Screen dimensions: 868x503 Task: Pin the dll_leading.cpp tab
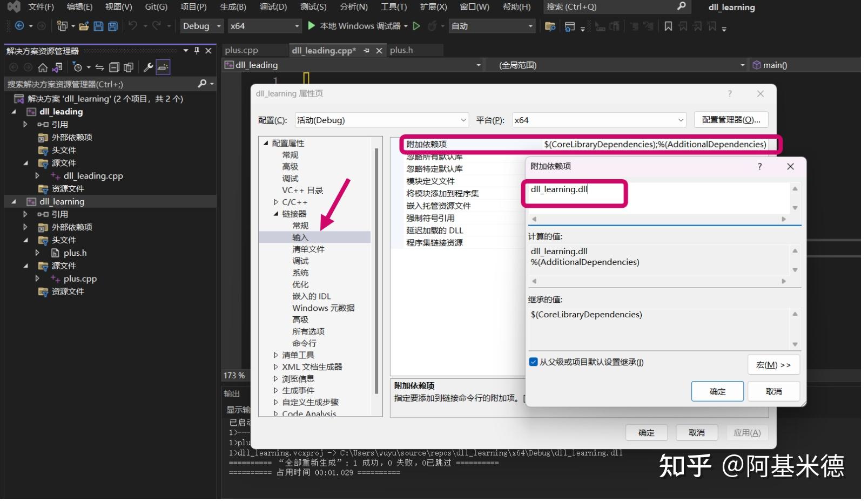[367, 50]
